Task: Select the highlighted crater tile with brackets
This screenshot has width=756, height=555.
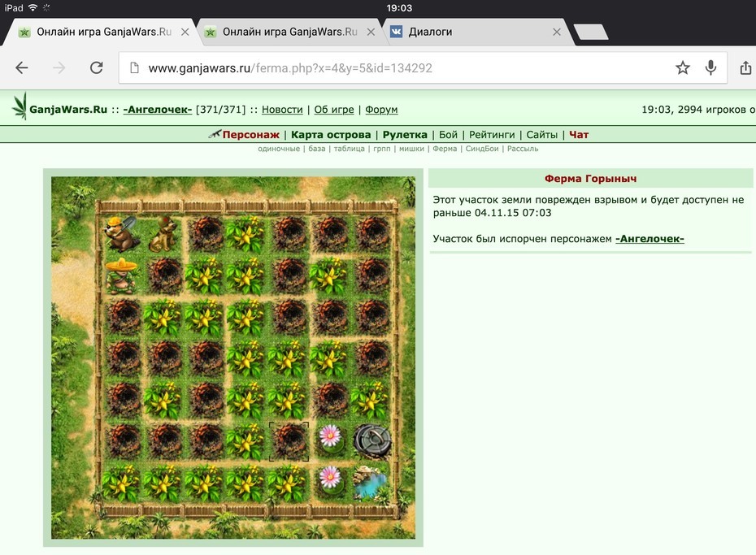Action: click(x=289, y=441)
